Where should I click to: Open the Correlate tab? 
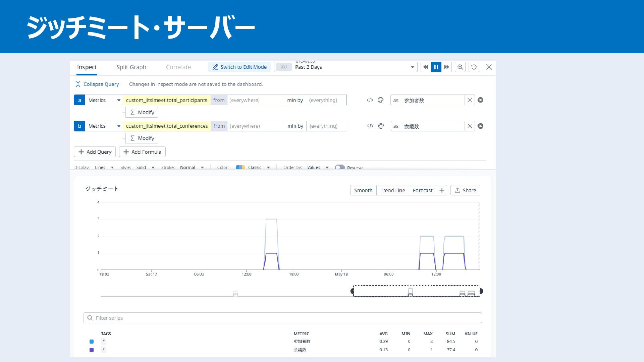pyautogui.click(x=178, y=67)
